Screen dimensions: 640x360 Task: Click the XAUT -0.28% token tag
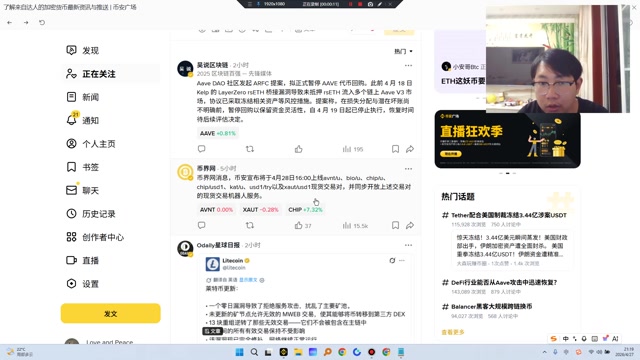[260, 209]
